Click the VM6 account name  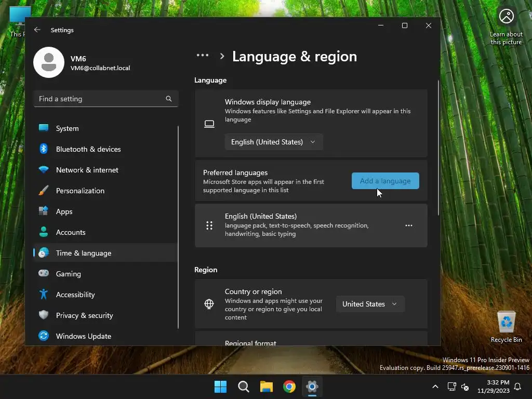(x=78, y=59)
